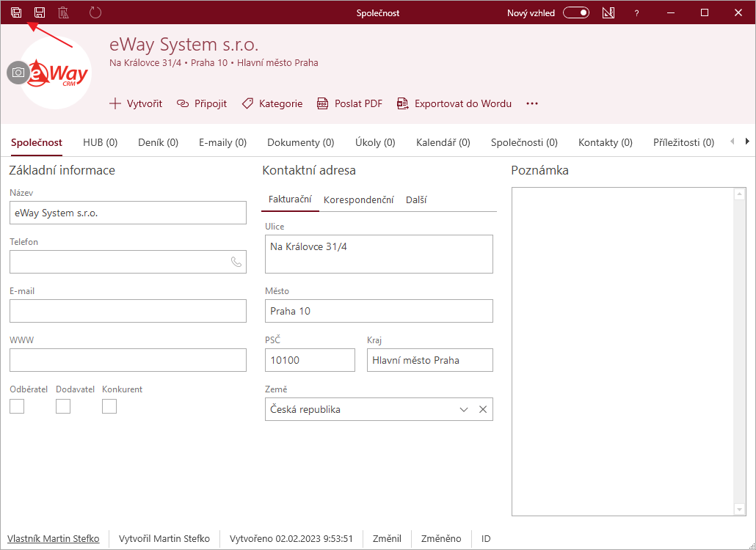Viewport: 756px width, 550px height.
Task: Click the PSČ field with 10100
Action: [x=310, y=360]
